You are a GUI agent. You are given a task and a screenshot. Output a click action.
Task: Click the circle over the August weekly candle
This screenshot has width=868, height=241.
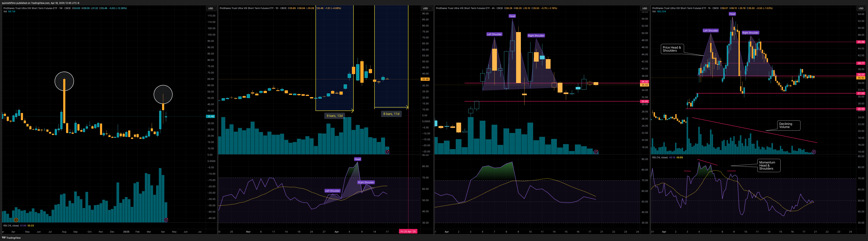pyautogui.click(x=64, y=81)
